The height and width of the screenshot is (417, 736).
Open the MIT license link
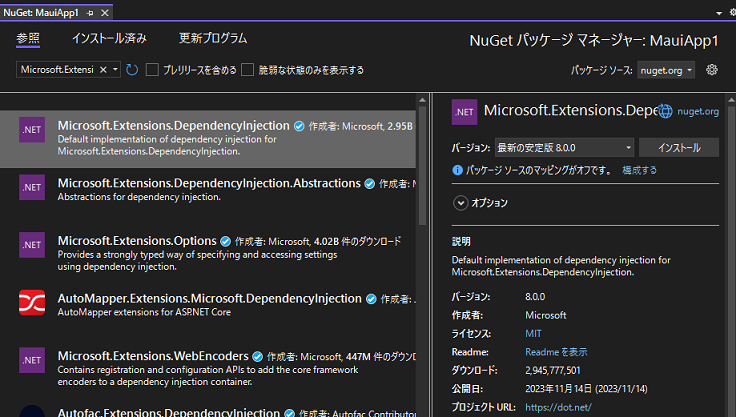click(533, 333)
